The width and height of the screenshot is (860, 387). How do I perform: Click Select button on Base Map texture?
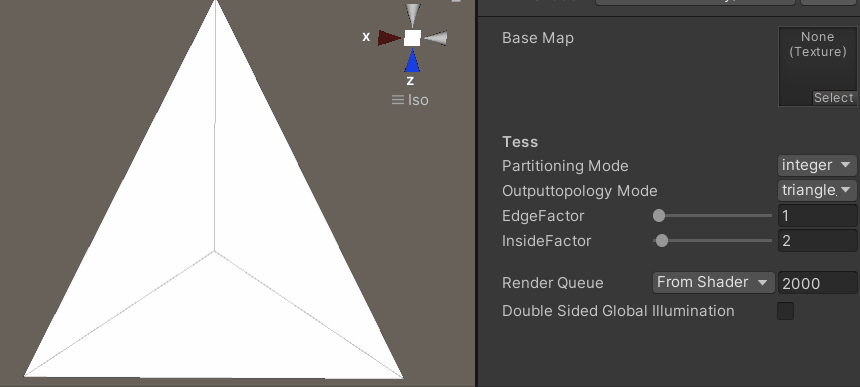(834, 98)
